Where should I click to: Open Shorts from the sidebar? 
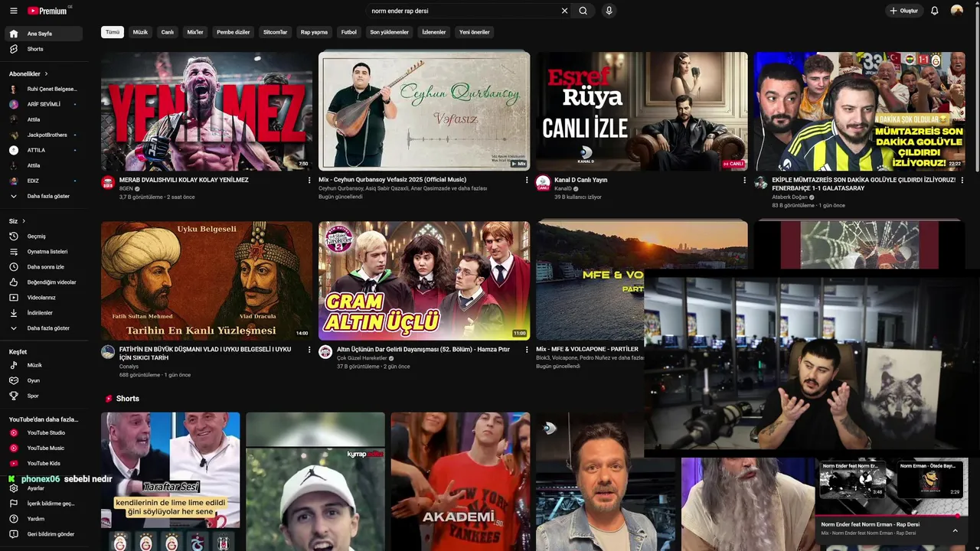(44, 49)
